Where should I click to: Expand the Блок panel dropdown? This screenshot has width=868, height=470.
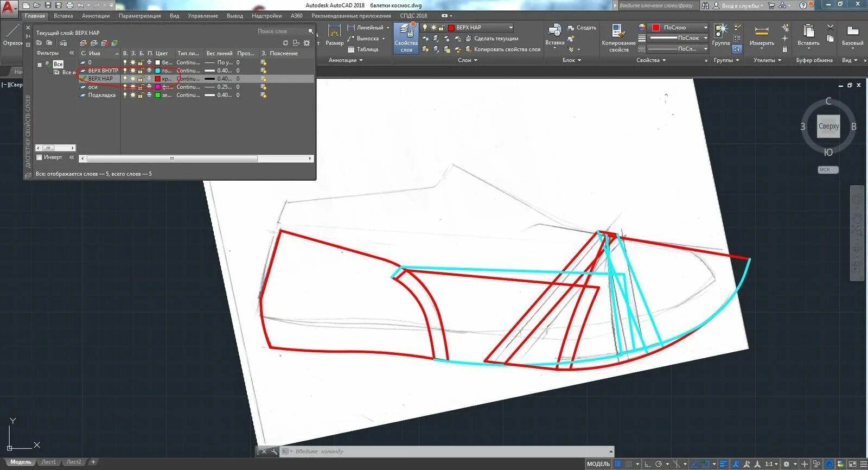pyautogui.click(x=572, y=60)
